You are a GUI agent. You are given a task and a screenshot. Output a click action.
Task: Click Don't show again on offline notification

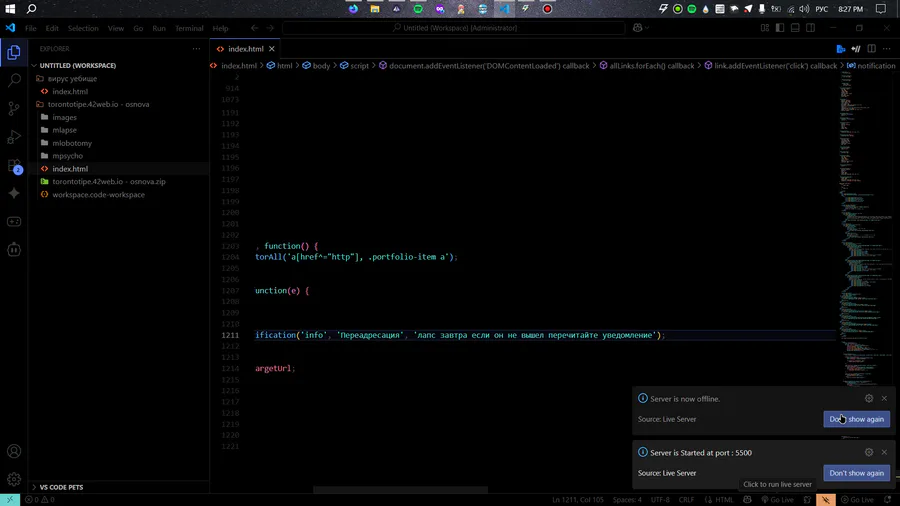[856, 419]
